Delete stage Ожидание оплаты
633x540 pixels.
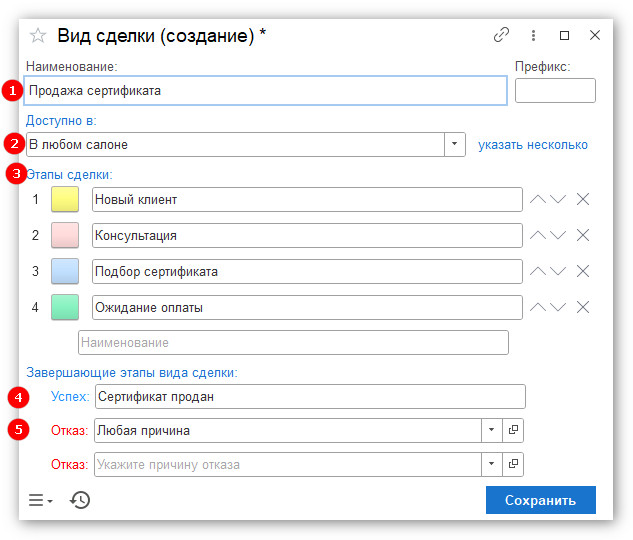pos(583,307)
